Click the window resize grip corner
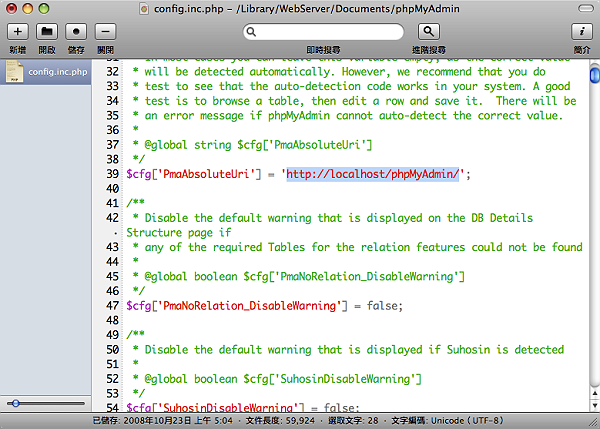Image resolution: width=600 pixels, height=429 pixels. tap(594, 423)
